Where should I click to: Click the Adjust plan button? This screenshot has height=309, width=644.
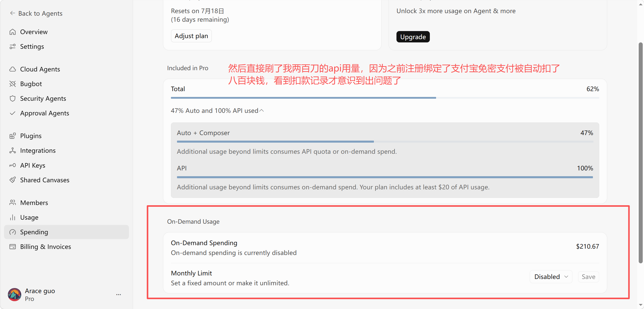191,36
